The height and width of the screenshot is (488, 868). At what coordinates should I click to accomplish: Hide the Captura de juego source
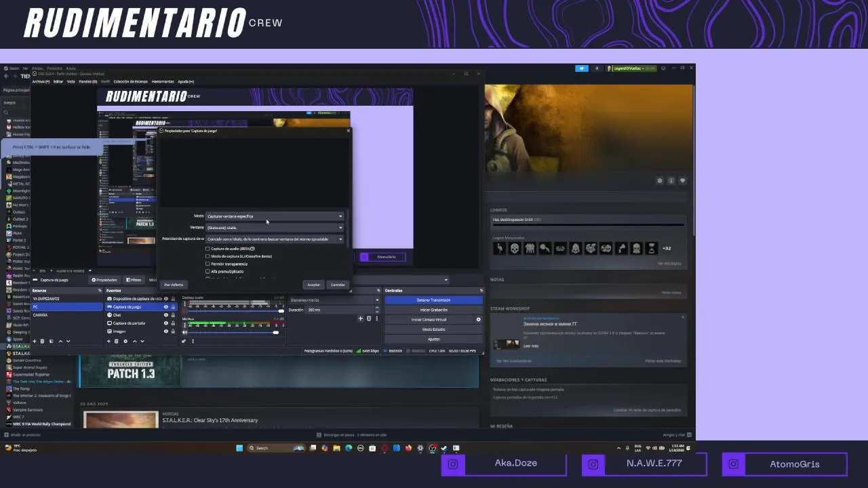click(166, 307)
